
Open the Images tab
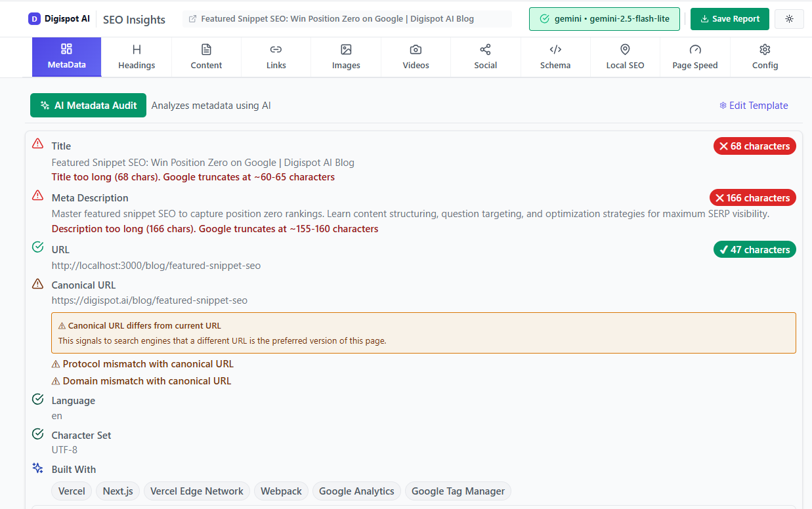[x=346, y=56]
